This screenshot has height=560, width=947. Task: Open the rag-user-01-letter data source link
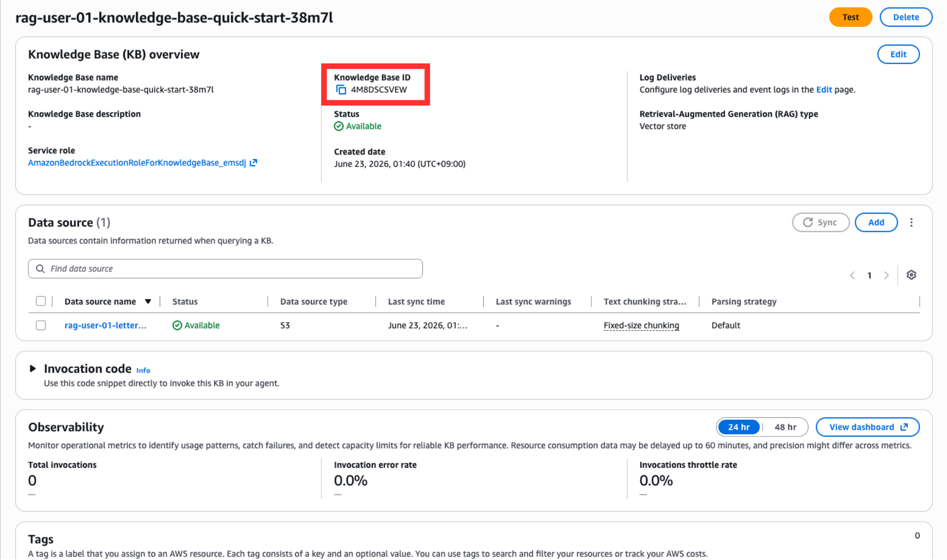tap(105, 326)
